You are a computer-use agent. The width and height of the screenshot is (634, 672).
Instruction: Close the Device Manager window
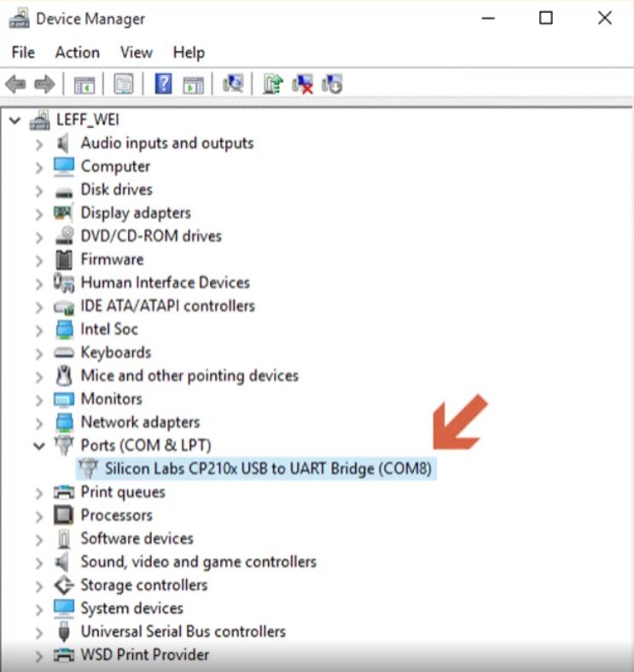click(x=605, y=18)
